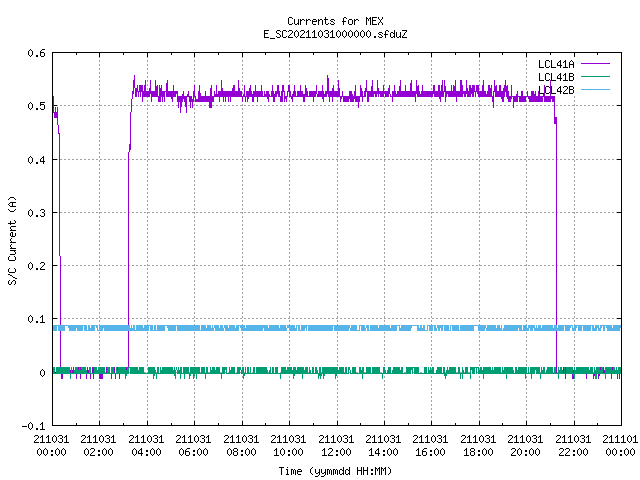The image size is (640, 480).
Task: Click the y-axis tick value -0.1
Action: pyautogui.click(x=33, y=426)
